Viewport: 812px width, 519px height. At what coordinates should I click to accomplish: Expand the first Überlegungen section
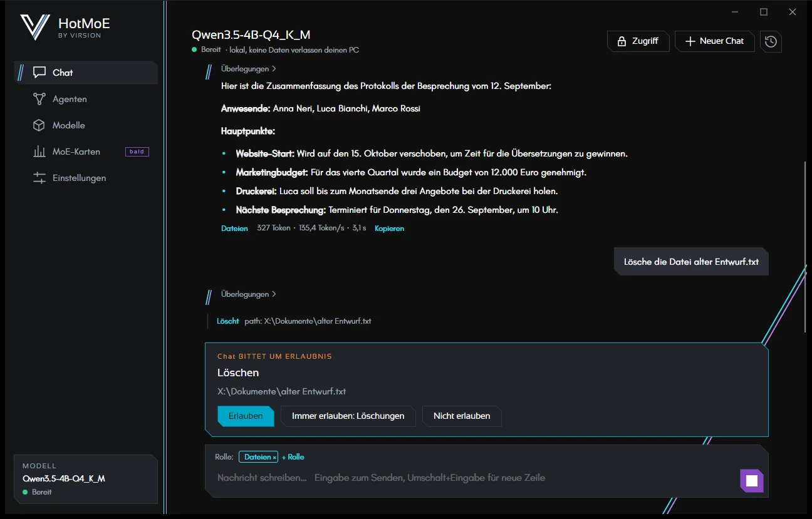tap(249, 69)
